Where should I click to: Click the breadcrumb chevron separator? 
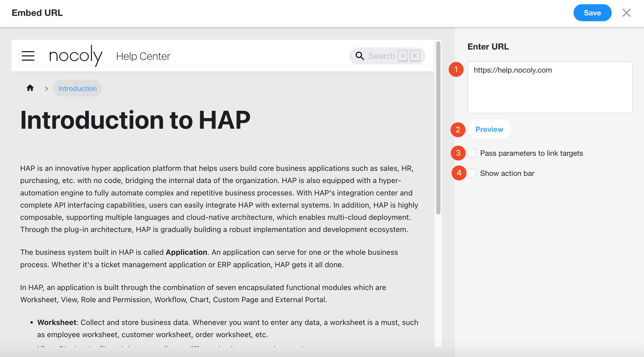click(x=46, y=89)
